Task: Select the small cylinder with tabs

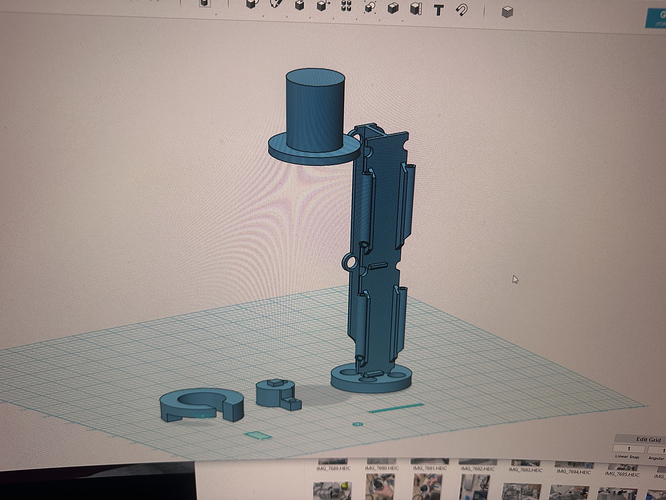Action: point(278,394)
